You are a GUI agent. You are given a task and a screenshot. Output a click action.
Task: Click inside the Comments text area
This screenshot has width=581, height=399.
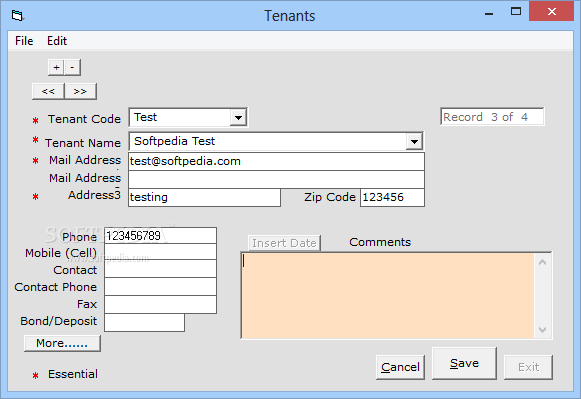pos(388,296)
